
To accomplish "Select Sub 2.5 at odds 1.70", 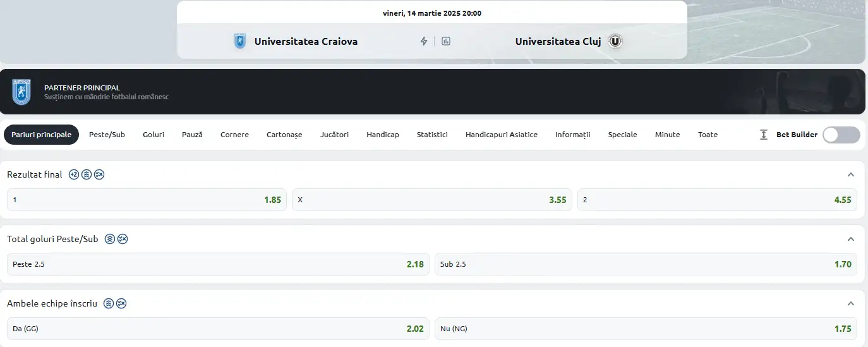I will tap(646, 264).
